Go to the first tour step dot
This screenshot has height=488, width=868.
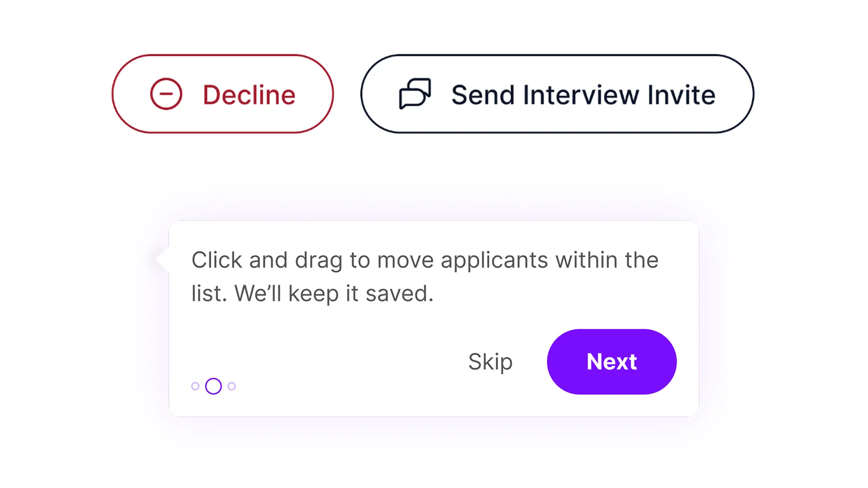pyautogui.click(x=195, y=386)
